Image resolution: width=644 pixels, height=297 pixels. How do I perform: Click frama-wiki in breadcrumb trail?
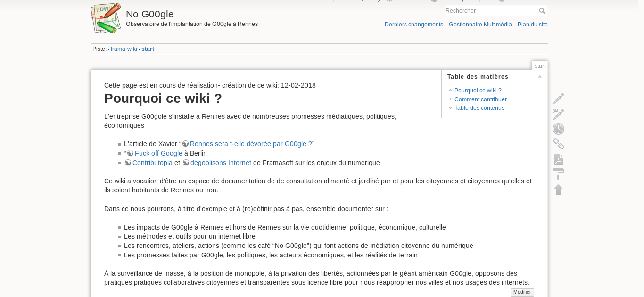click(x=124, y=49)
